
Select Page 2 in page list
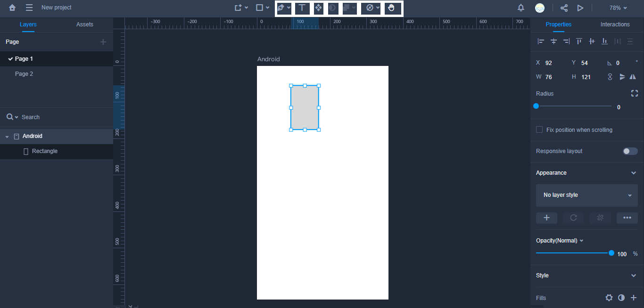coord(57,74)
